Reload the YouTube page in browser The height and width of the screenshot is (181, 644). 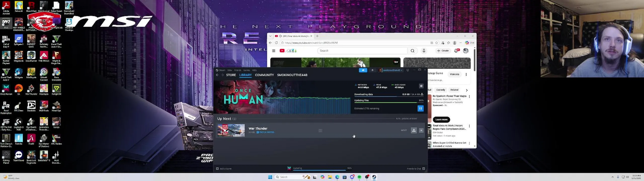[x=276, y=43]
